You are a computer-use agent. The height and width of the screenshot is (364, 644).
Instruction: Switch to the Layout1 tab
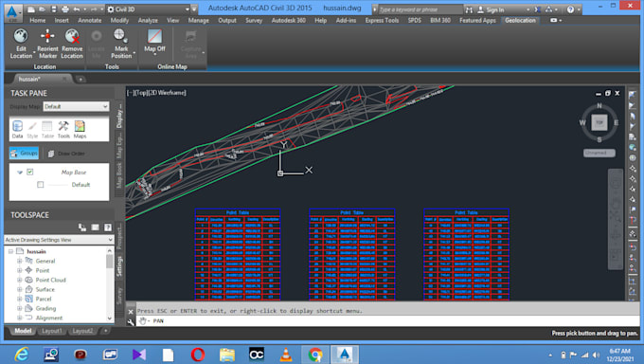52,331
